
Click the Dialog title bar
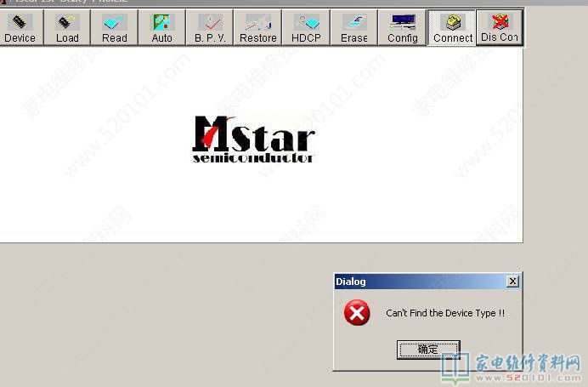pos(427,282)
